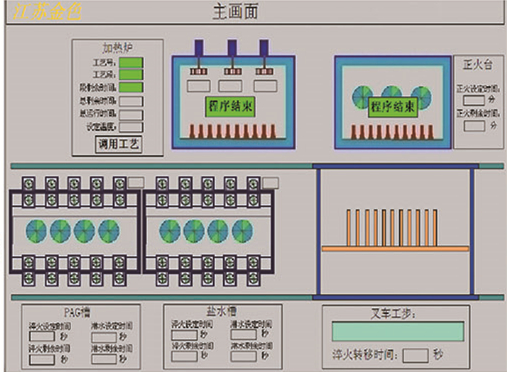This screenshot has width=507, height=372.
Task: Click the leftmost fan icon on the normalizing table
Action: [x=363, y=98]
